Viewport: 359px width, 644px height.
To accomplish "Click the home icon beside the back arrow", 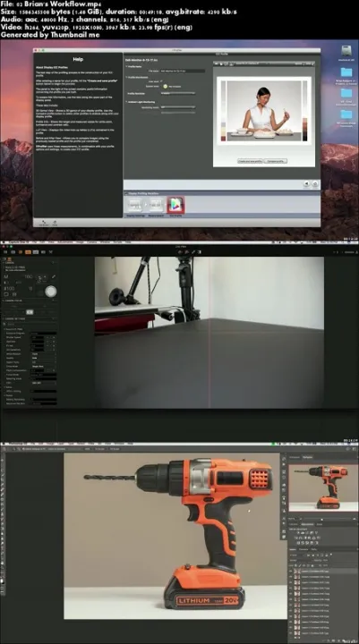I will pos(315,184).
